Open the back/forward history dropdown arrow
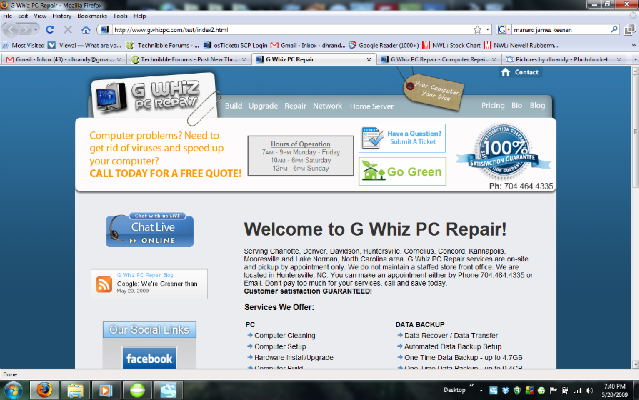639x400 pixels. pyautogui.click(x=36, y=30)
